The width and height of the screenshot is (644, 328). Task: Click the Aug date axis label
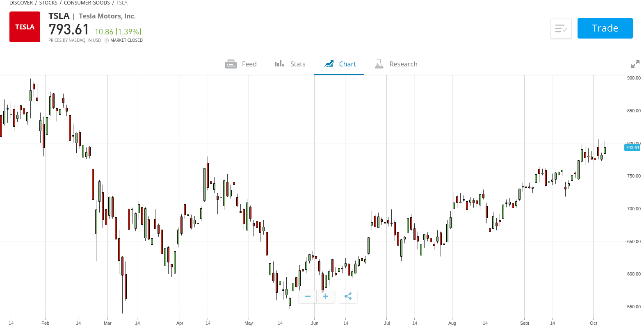pyautogui.click(x=452, y=323)
